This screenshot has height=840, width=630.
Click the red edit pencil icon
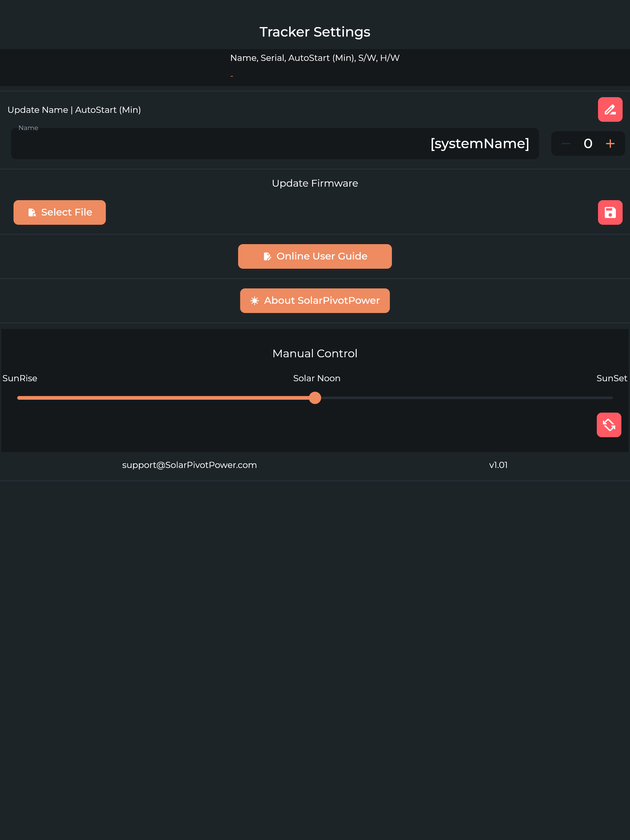(610, 109)
